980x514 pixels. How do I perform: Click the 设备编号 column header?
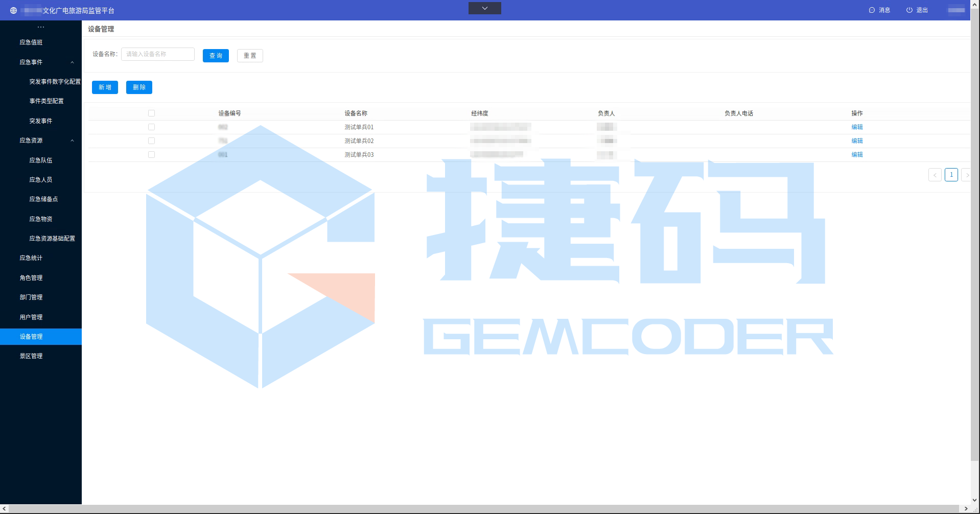click(229, 113)
